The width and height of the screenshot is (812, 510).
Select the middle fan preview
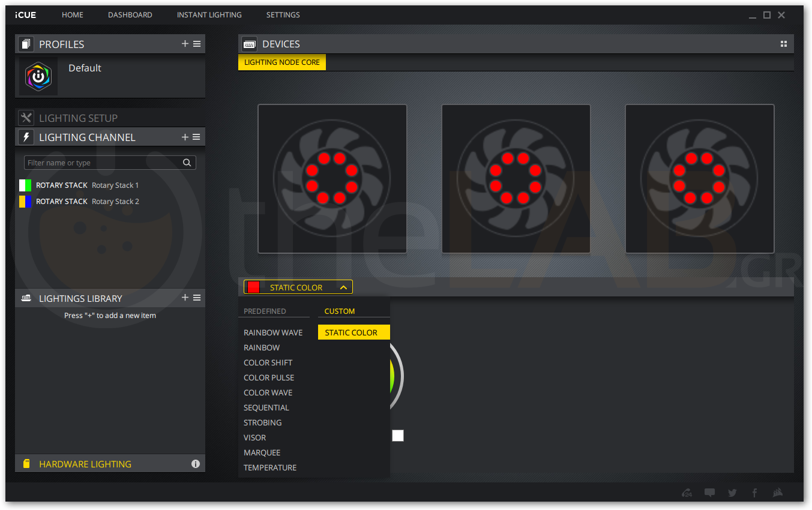click(x=516, y=178)
